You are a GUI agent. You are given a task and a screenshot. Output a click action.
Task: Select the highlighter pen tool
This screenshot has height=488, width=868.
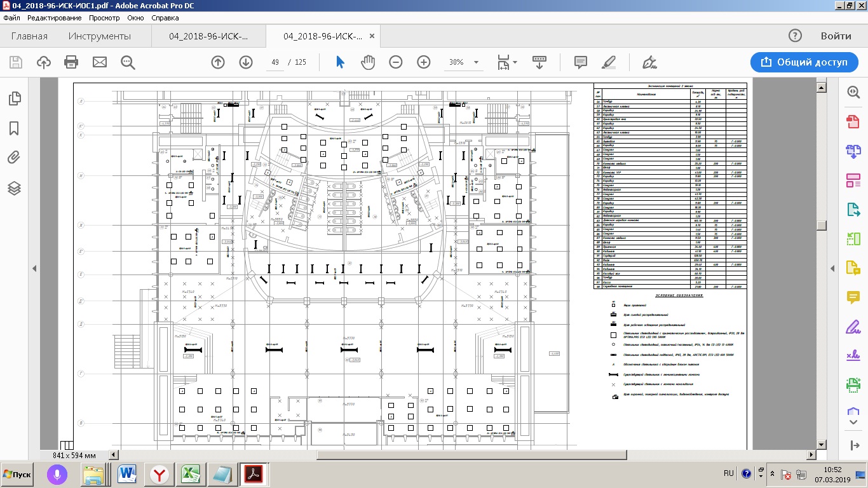point(608,62)
